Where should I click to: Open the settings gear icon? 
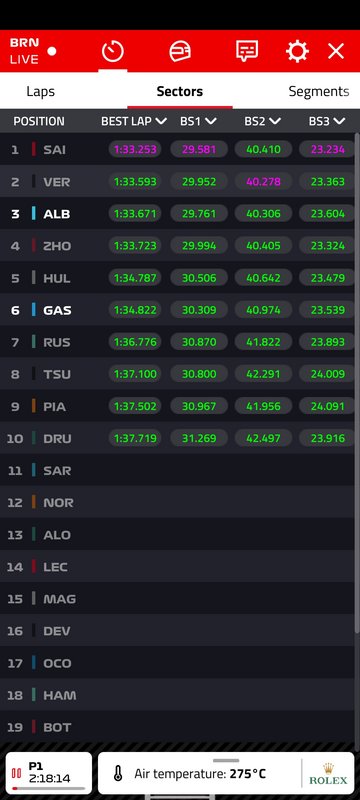297,52
